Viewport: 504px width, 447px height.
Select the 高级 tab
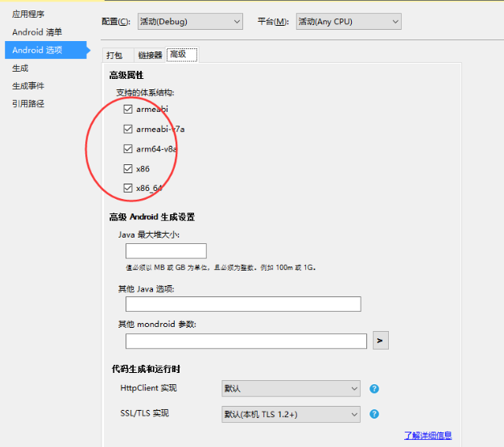[x=182, y=54]
